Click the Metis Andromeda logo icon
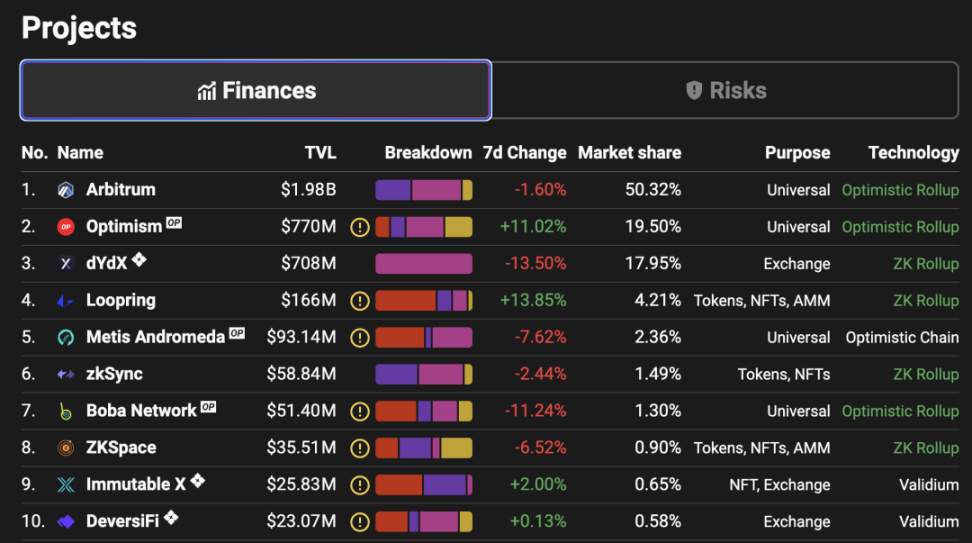This screenshot has height=543, width=972. (66, 337)
